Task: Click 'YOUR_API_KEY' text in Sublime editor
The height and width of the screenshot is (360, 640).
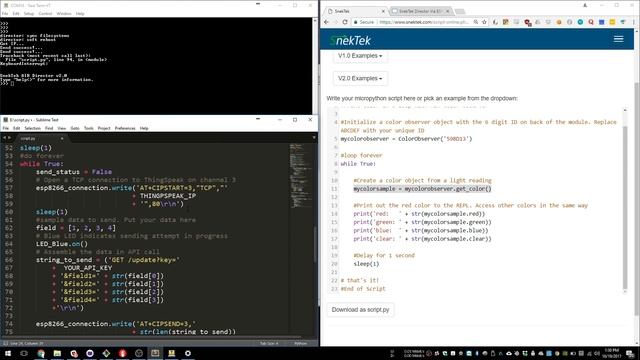Action: 87,268
